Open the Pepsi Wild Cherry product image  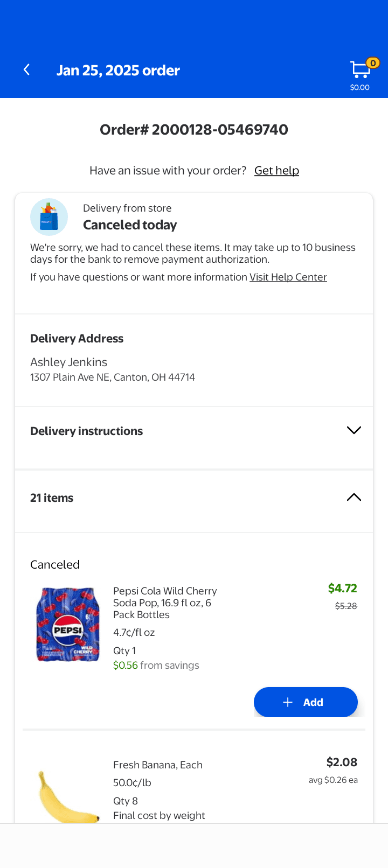[68, 625]
